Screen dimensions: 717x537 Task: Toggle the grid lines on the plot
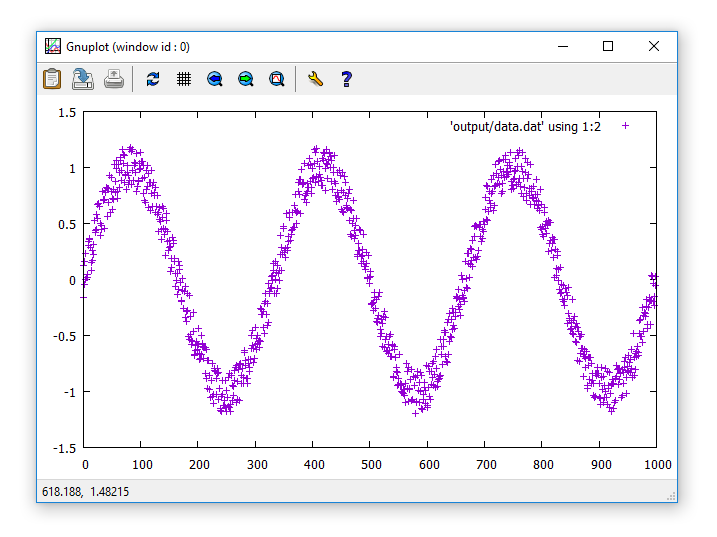(184, 78)
